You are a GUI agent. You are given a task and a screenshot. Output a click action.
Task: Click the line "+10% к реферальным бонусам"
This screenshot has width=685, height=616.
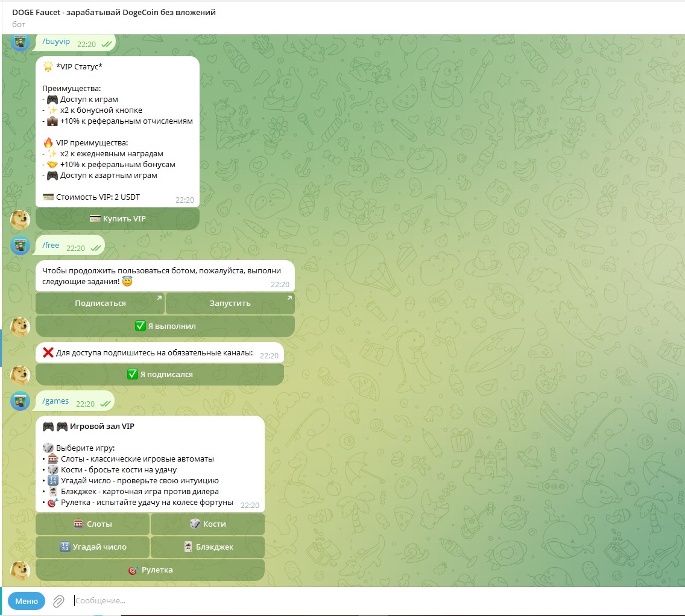pyautogui.click(x=118, y=164)
